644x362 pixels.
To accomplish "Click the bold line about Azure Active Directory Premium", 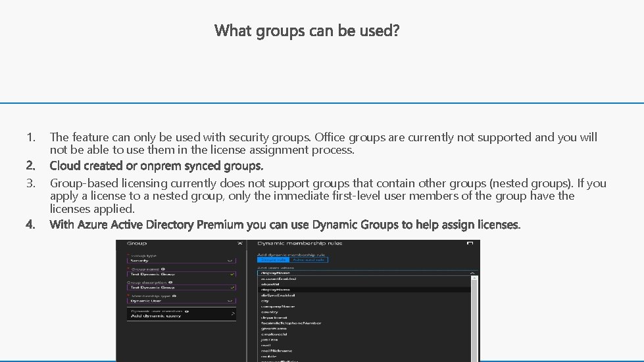I will click(285, 225).
